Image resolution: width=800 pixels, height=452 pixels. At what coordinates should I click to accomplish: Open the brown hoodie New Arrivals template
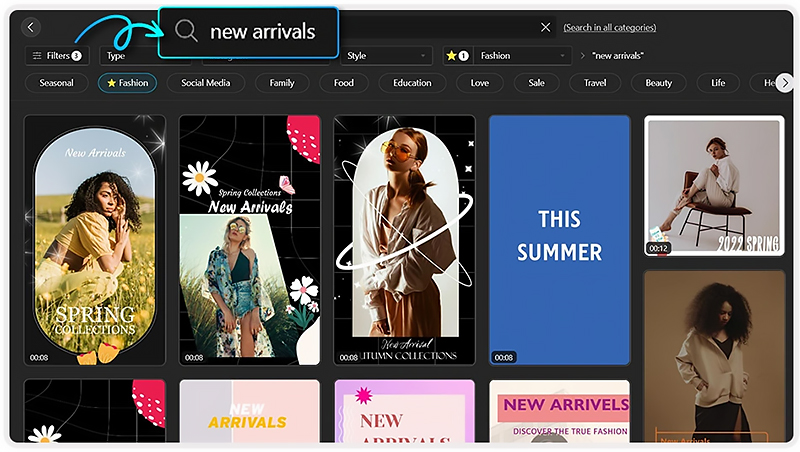tap(714, 356)
